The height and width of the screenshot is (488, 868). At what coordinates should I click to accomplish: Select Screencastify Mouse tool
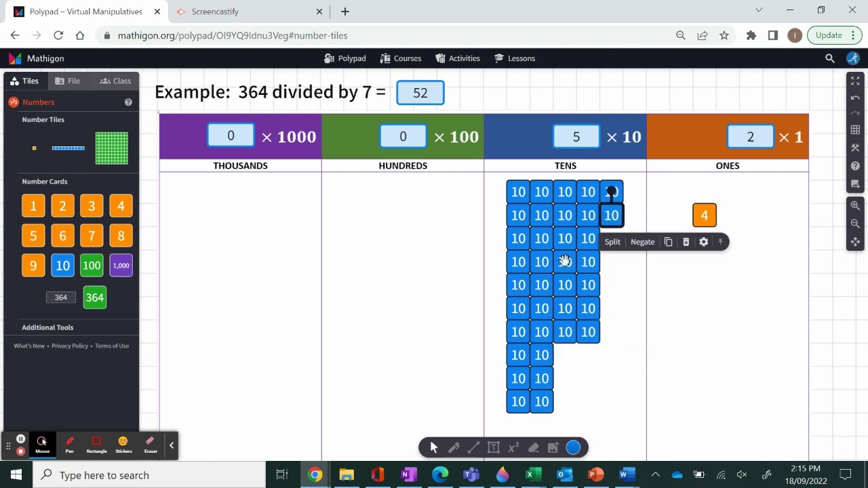point(42,445)
